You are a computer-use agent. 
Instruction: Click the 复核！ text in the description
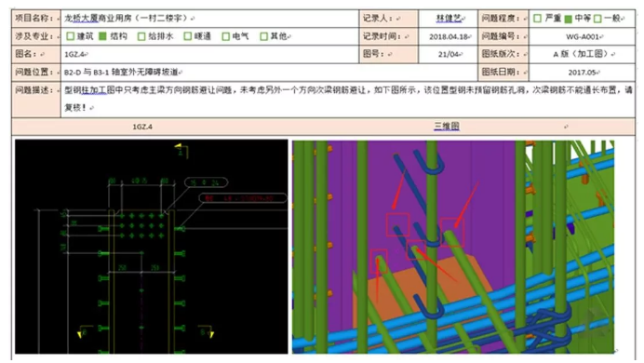(75, 108)
